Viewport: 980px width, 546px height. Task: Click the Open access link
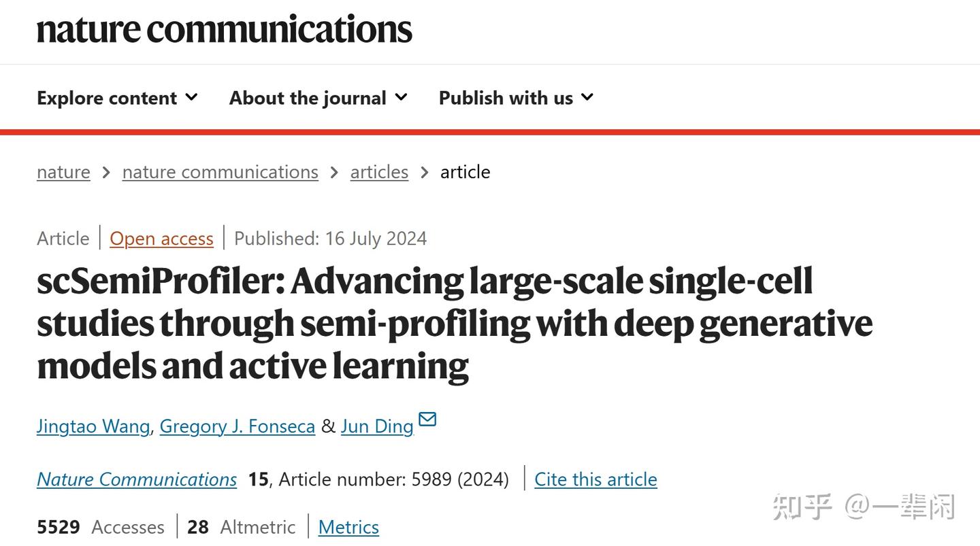coord(161,239)
